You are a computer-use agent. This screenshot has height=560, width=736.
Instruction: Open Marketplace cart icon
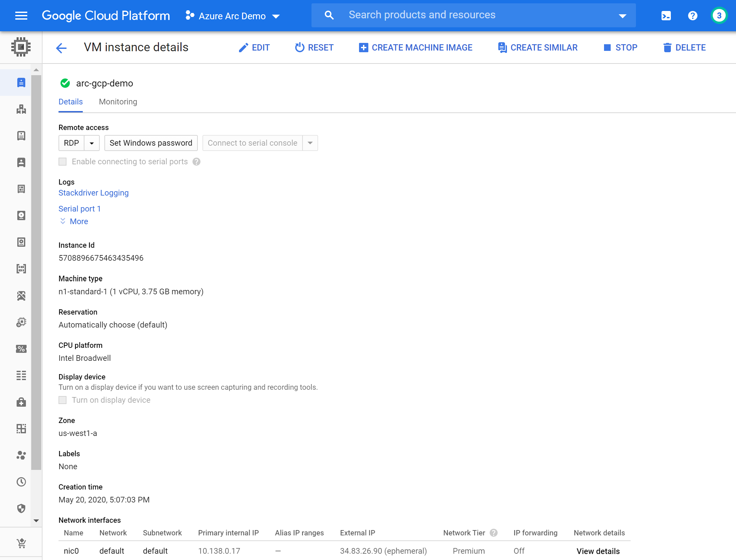pyautogui.click(x=21, y=543)
